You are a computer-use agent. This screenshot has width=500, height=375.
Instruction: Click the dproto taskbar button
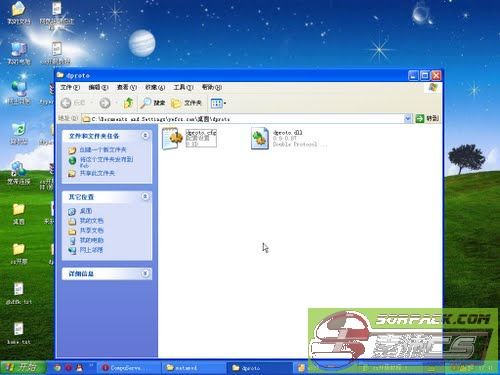[260, 368]
